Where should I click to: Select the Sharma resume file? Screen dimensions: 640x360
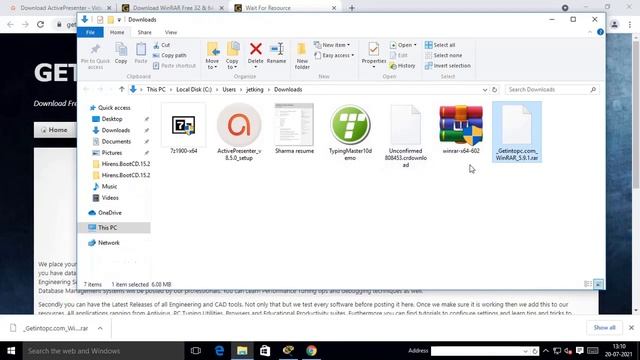(294, 129)
